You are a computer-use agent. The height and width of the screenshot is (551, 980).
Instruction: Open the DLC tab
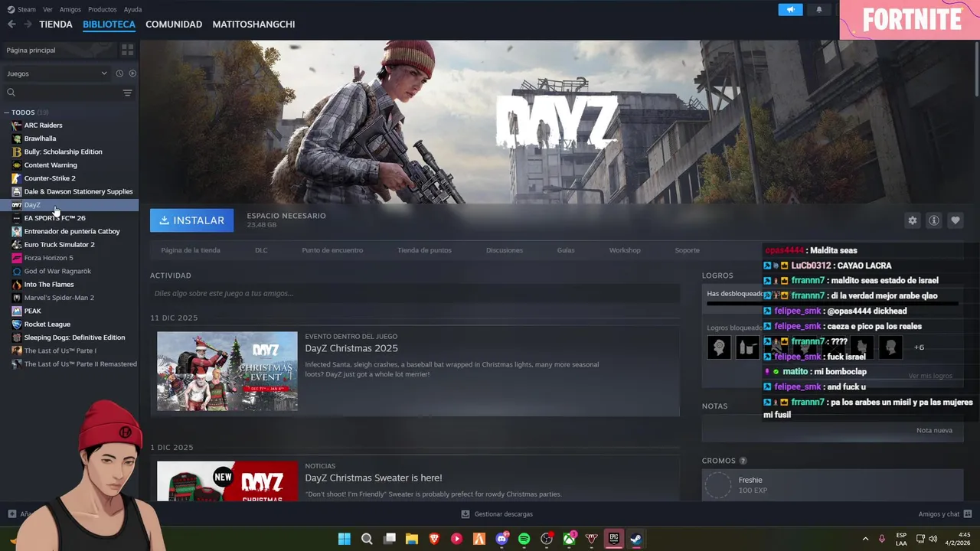[x=261, y=250]
